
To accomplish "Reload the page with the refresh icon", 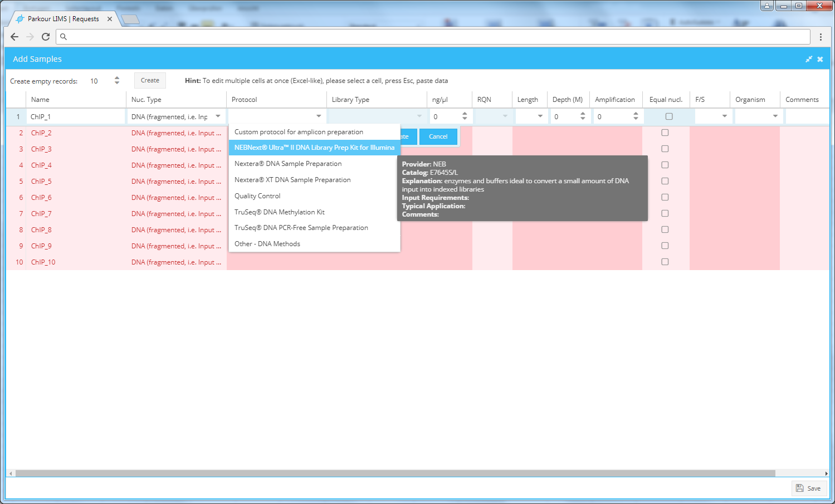I will tap(46, 37).
